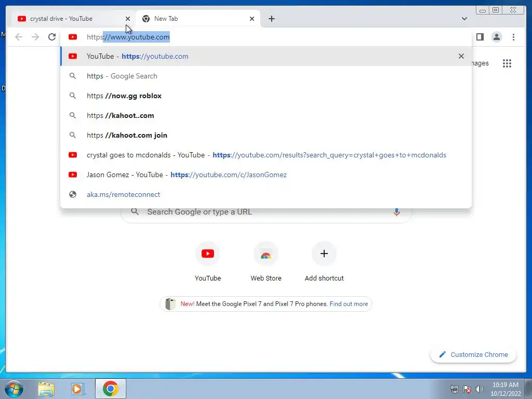Open the Google apps grid
The image size is (532, 399).
click(x=507, y=63)
